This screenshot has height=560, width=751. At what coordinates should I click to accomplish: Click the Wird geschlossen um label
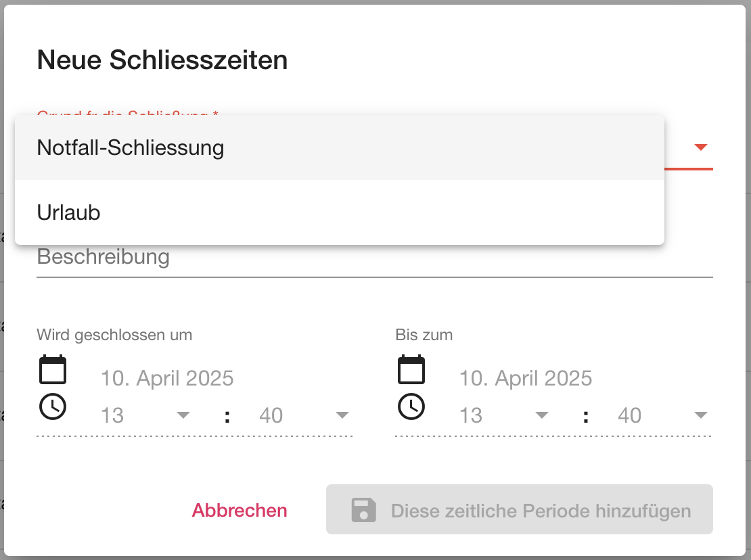[114, 335]
